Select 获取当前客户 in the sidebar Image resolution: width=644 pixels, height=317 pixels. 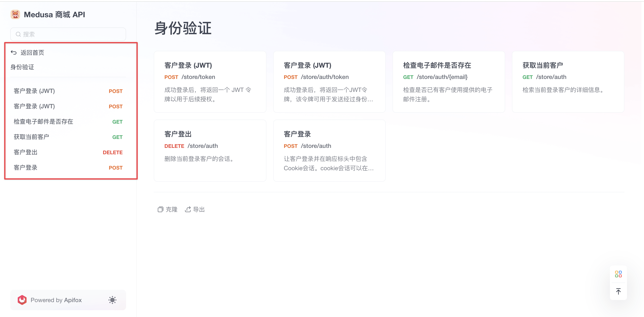(x=31, y=137)
